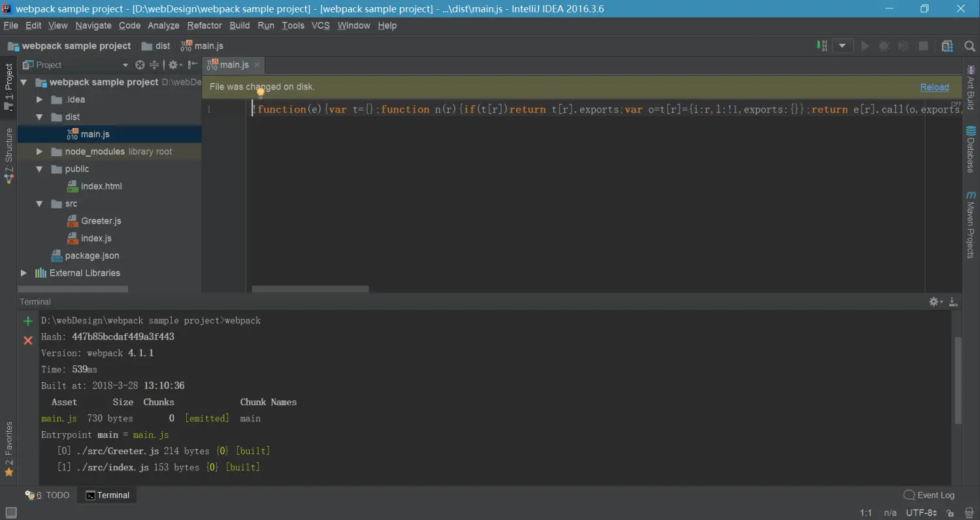Click the Run play icon
This screenshot has width=980, height=520.
click(865, 46)
